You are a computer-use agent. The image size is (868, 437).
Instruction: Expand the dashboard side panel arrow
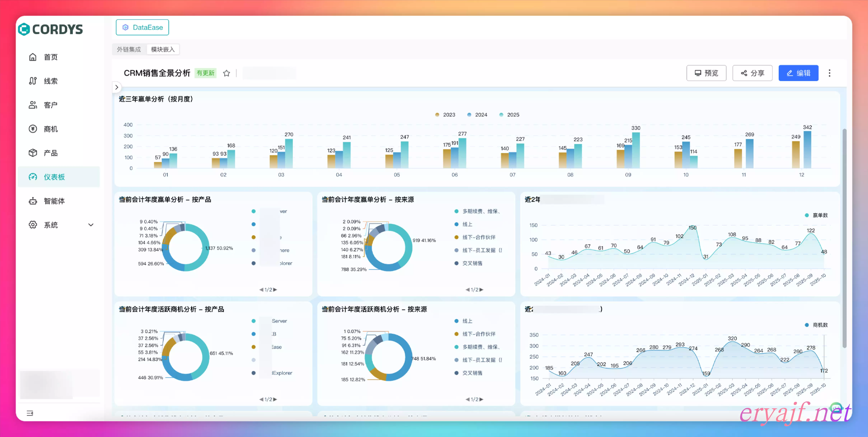pos(117,87)
